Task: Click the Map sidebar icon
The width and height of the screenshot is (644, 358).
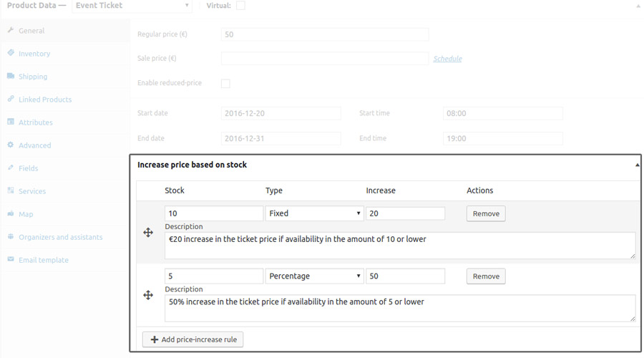Action: click(x=11, y=214)
